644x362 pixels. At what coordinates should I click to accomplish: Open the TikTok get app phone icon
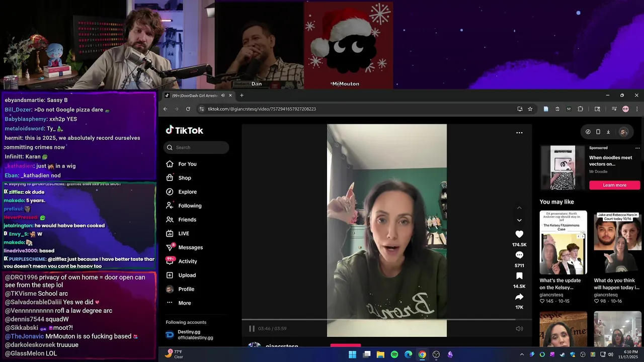[x=598, y=132]
